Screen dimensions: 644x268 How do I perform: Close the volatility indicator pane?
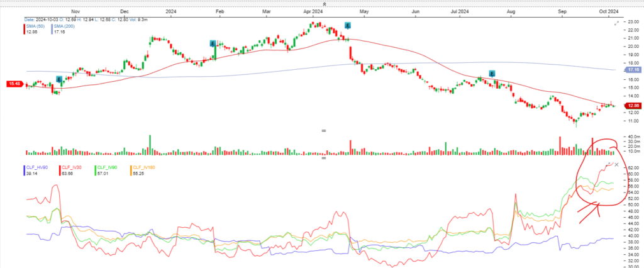[x=616, y=165]
